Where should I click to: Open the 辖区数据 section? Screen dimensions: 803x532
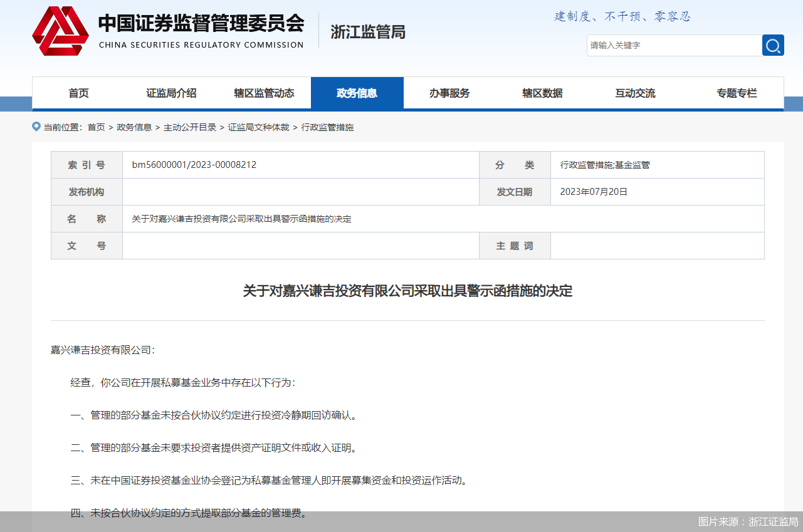click(x=542, y=93)
